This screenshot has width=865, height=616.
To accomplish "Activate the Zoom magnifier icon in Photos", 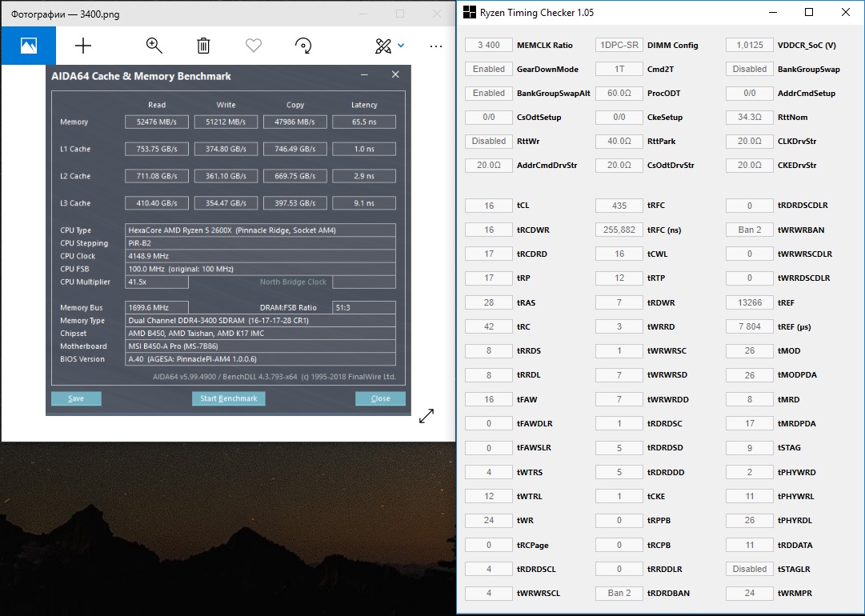I will pos(154,46).
